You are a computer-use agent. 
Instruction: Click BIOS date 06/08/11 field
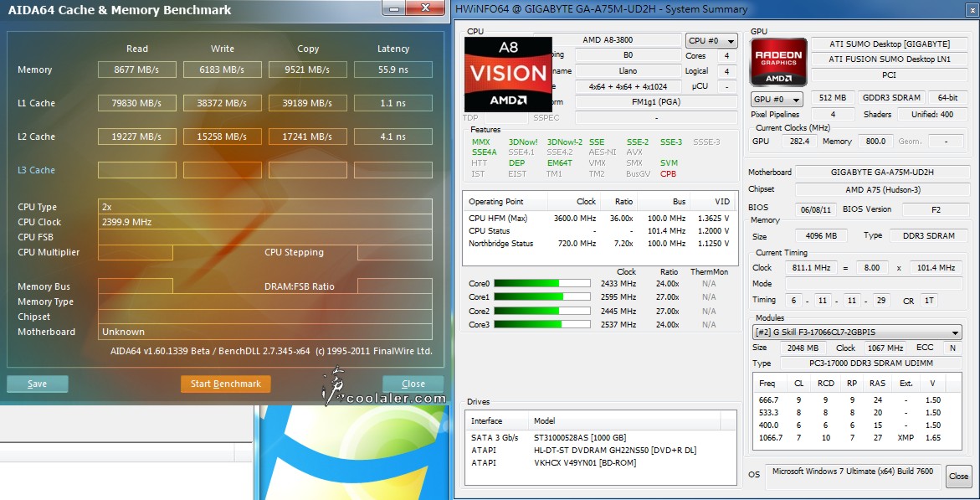[816, 209]
